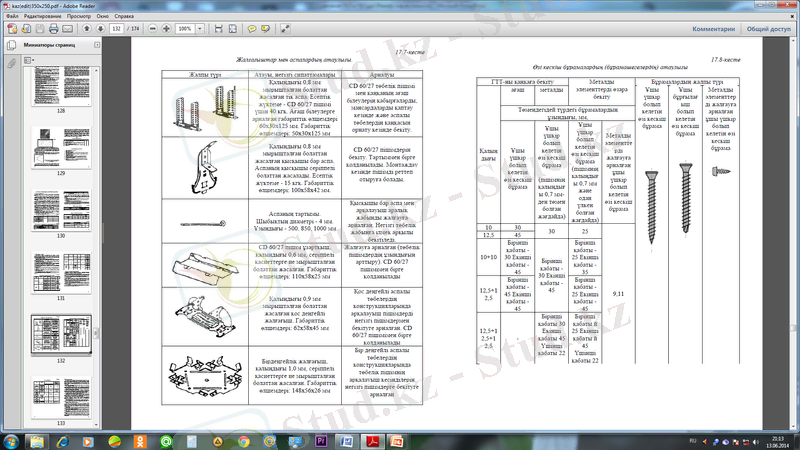Zoom in with the plus button
800x450 pixels.
tap(167, 29)
